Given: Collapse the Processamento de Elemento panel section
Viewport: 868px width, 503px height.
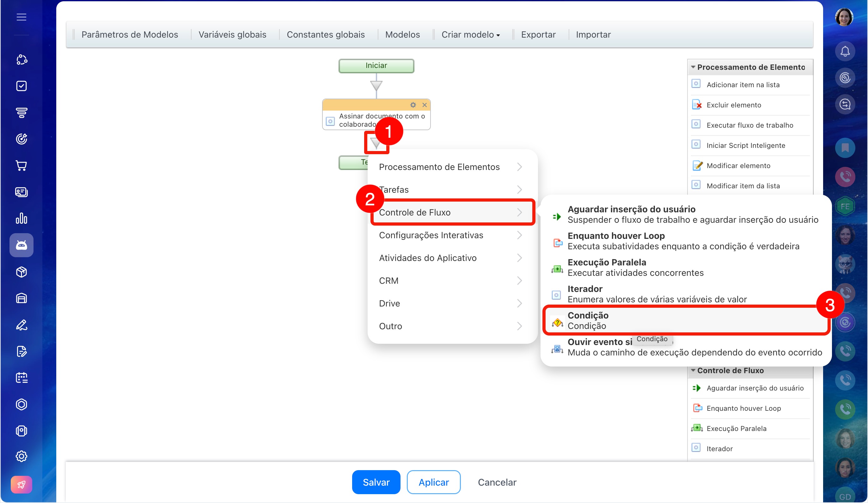Looking at the screenshot, I should 693,67.
